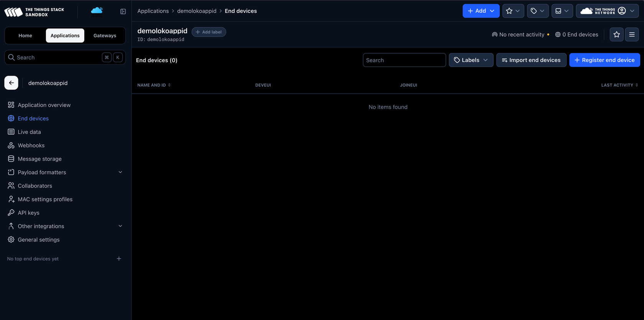Open the Add dropdown button
This screenshot has width=644, height=320.
481,11
